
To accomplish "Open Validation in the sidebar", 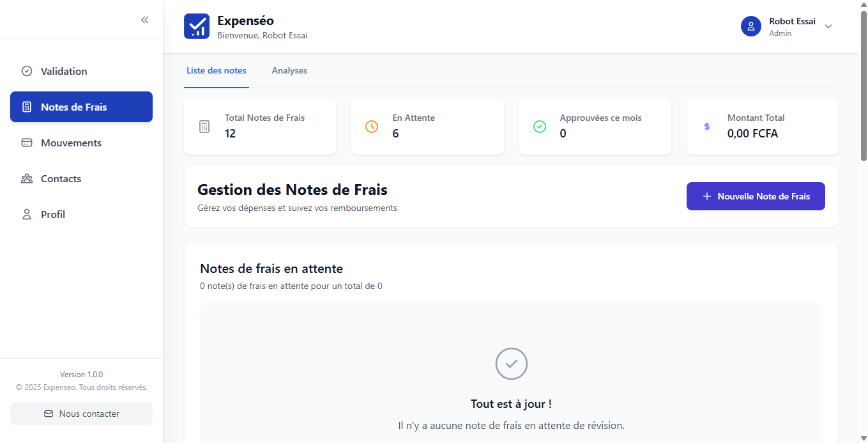I will coord(81,71).
